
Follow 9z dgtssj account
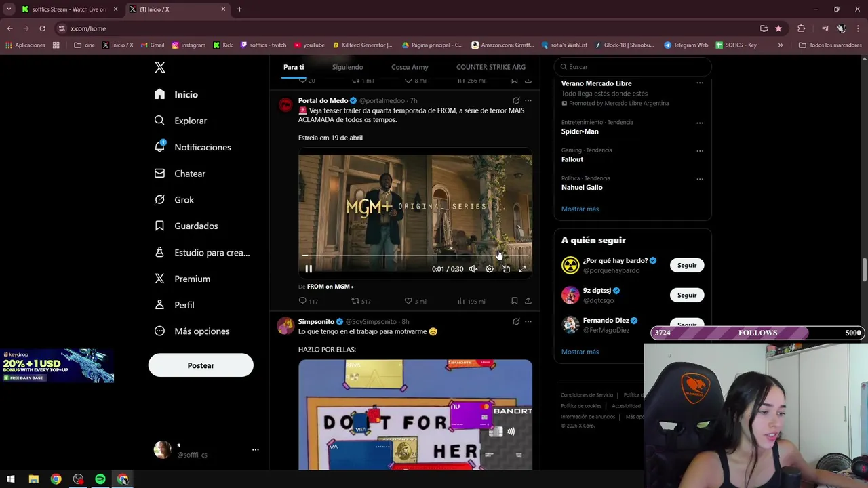(687, 295)
